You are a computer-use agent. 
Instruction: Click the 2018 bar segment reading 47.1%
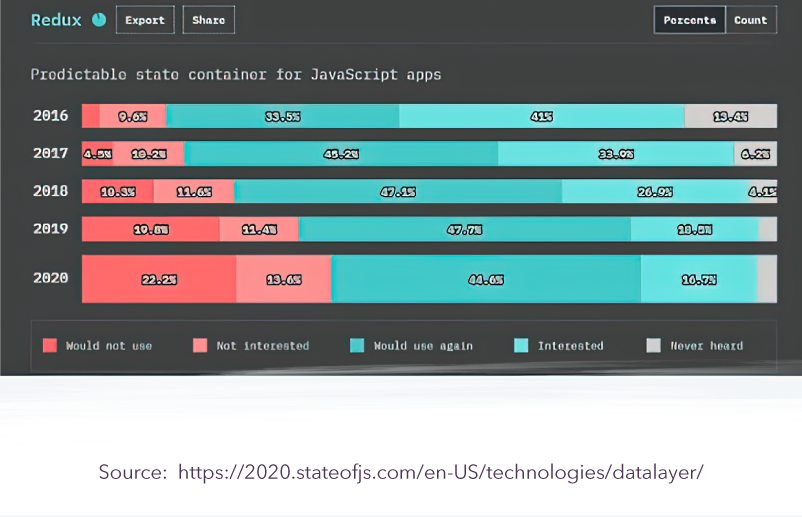[x=398, y=191]
